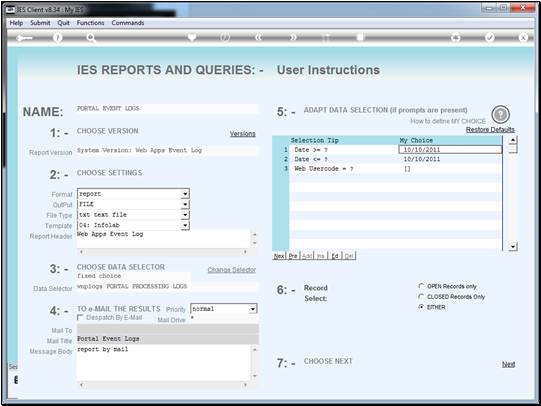Click the Change Selector link
The width and height of the screenshot is (541, 406).
[x=232, y=270]
